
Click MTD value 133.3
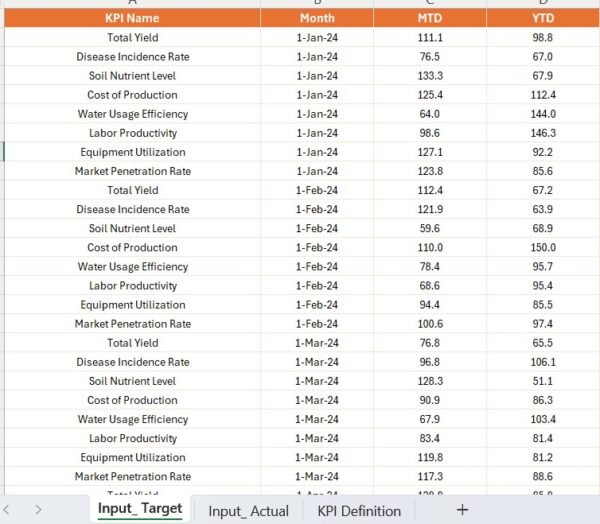[x=430, y=76]
